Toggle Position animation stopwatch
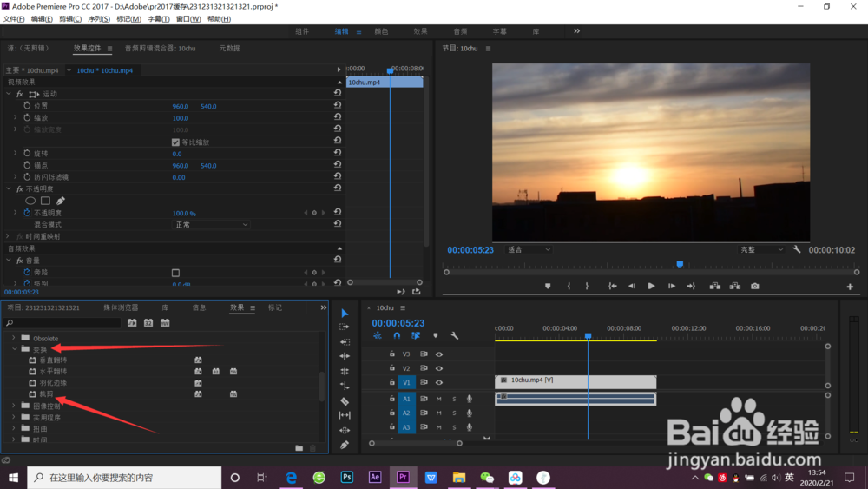This screenshot has width=868, height=489. tap(27, 105)
